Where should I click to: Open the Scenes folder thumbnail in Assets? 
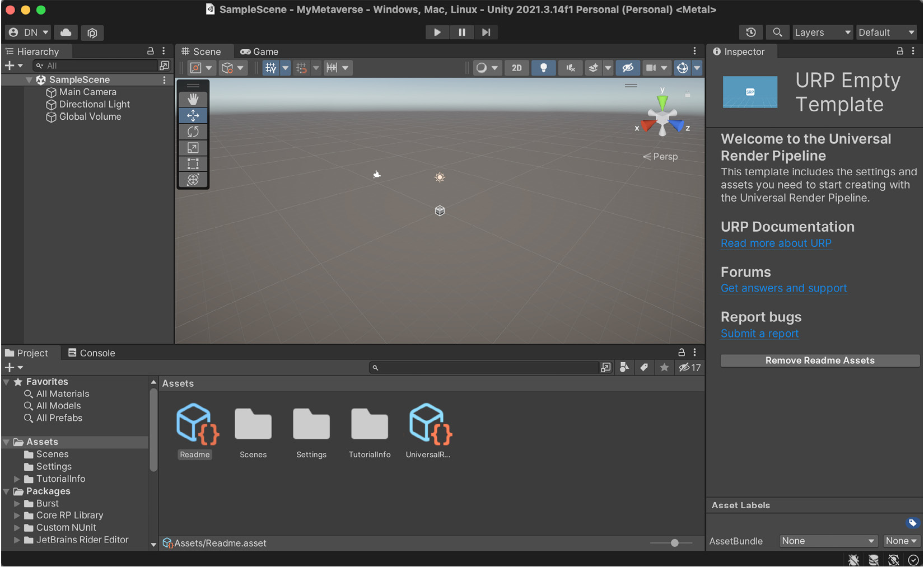[253, 424]
